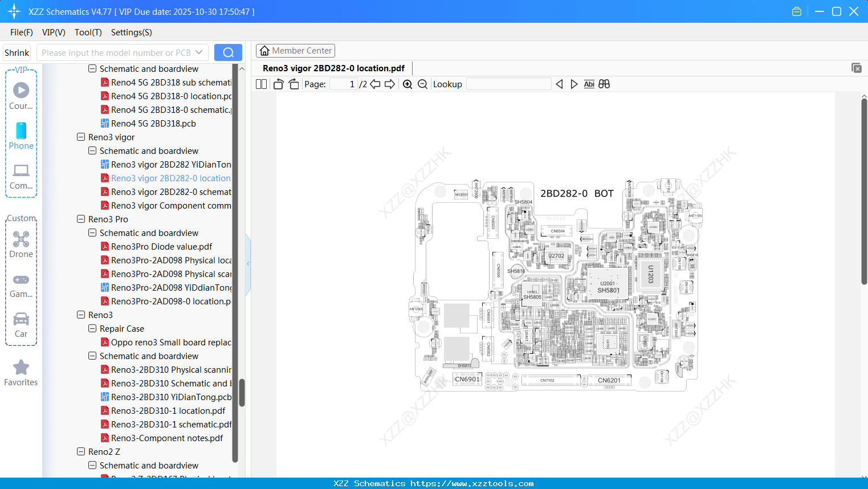Open Member Center
This screenshot has width=868, height=489.
[x=295, y=51]
